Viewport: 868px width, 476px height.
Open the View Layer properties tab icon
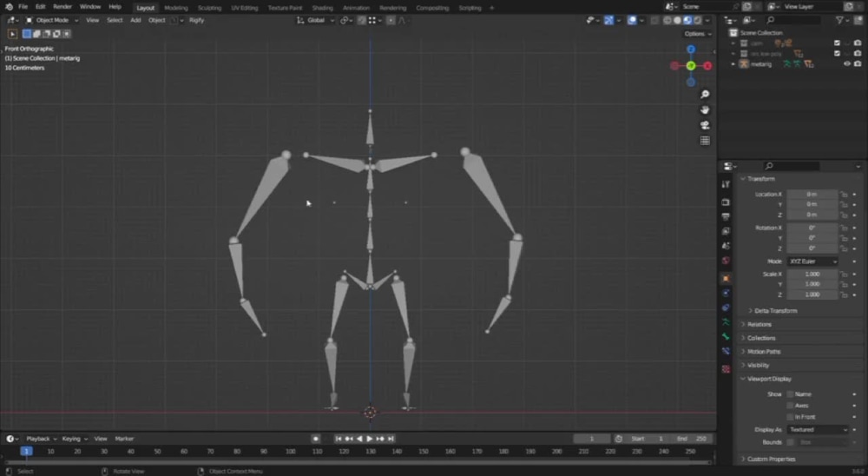726,231
